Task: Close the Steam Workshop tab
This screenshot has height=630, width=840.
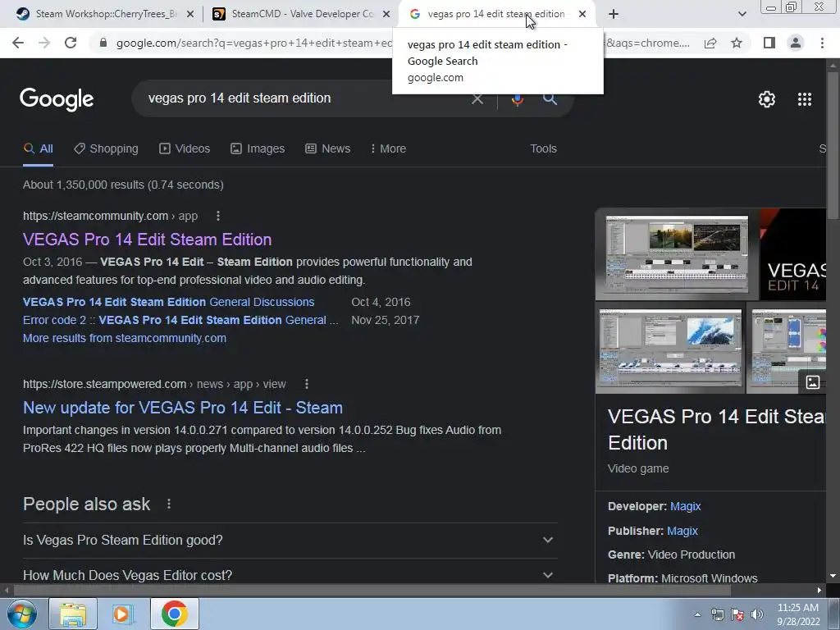Action: pos(189,14)
